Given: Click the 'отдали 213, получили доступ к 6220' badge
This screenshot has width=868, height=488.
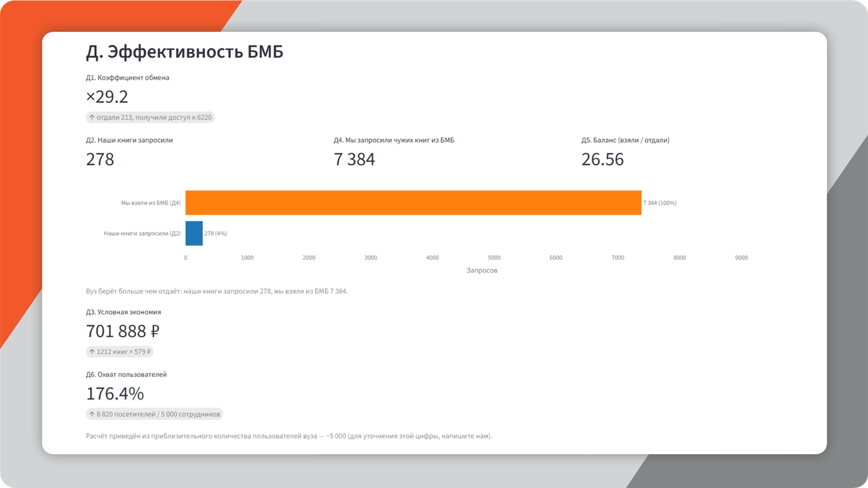Looking at the screenshot, I should [150, 117].
